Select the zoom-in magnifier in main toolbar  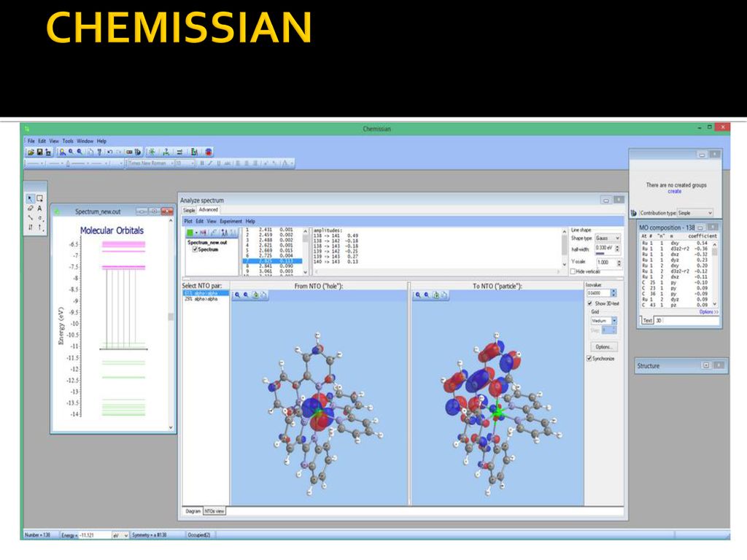[71, 152]
